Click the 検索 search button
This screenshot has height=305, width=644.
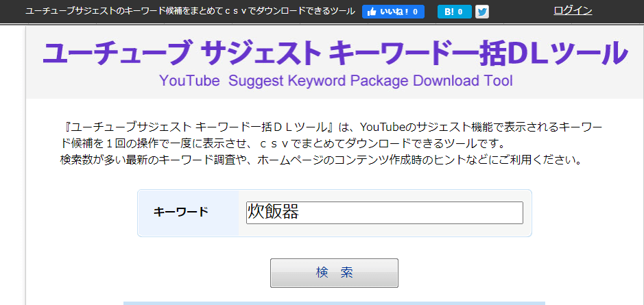334,273
